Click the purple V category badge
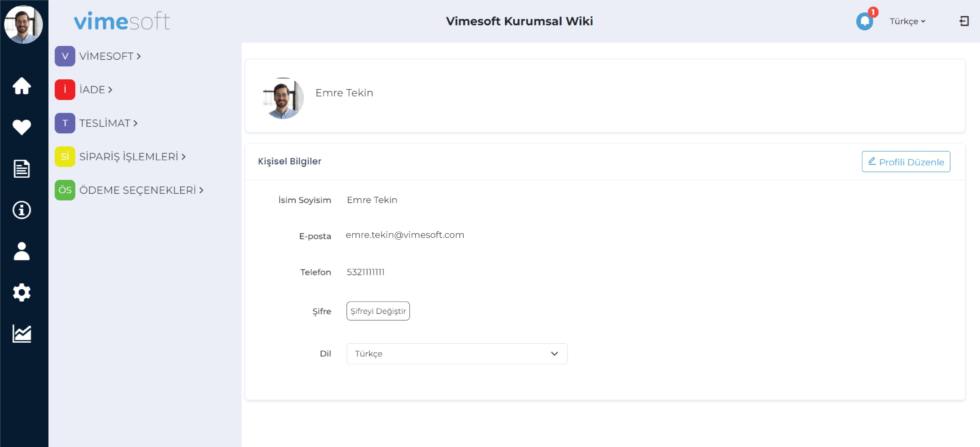This screenshot has height=447, width=980. pyautogui.click(x=65, y=56)
